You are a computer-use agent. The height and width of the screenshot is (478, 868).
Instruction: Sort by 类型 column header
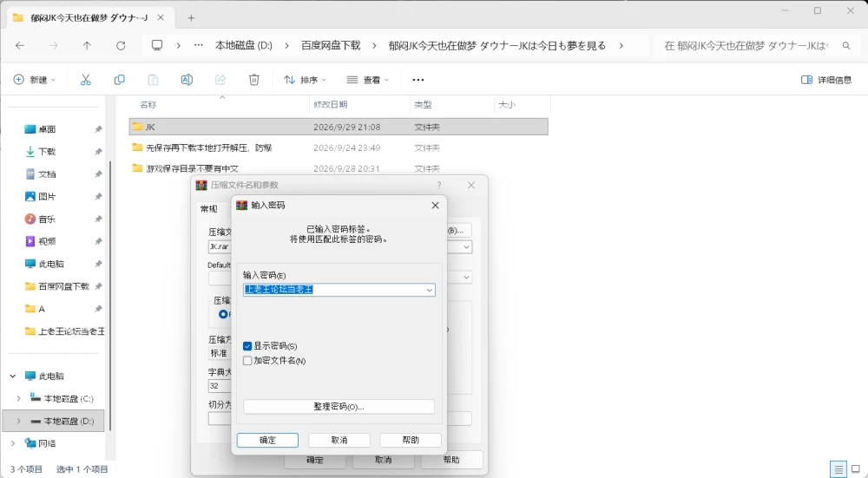tap(423, 105)
